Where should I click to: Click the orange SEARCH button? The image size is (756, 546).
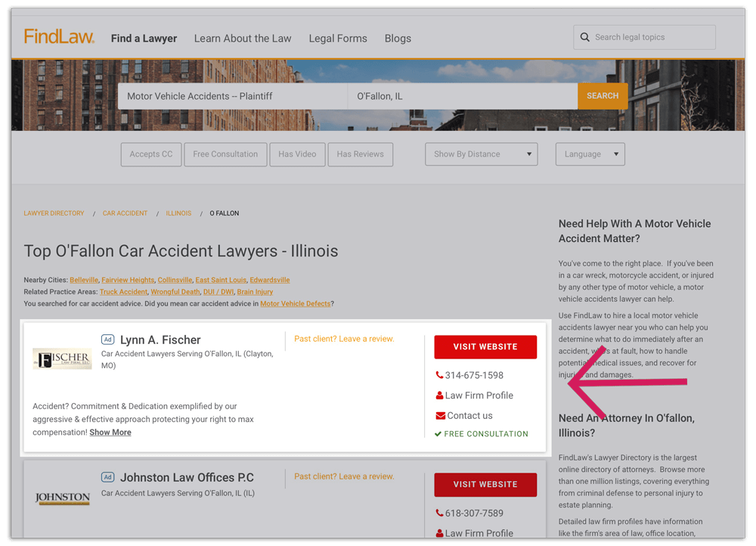tap(603, 96)
